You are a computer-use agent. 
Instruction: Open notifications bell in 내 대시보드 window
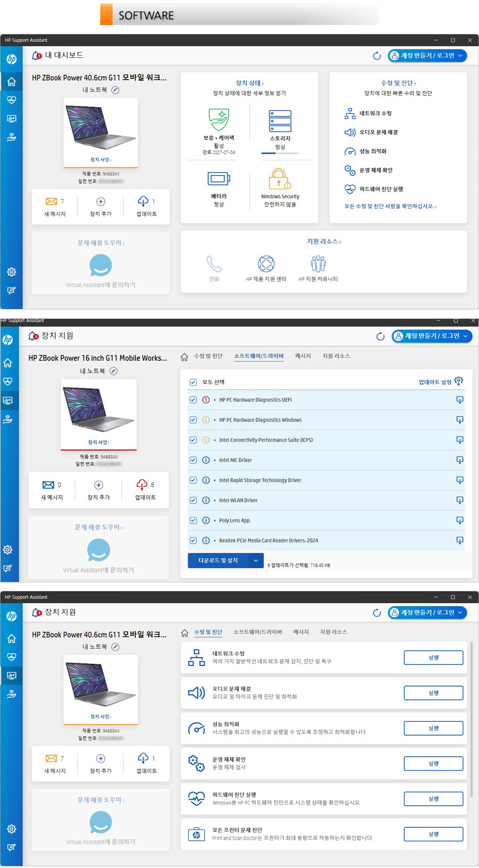37,56
